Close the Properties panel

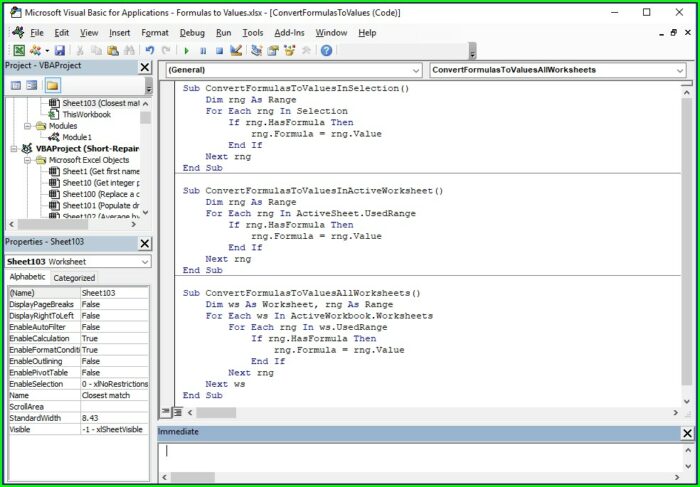(x=145, y=244)
